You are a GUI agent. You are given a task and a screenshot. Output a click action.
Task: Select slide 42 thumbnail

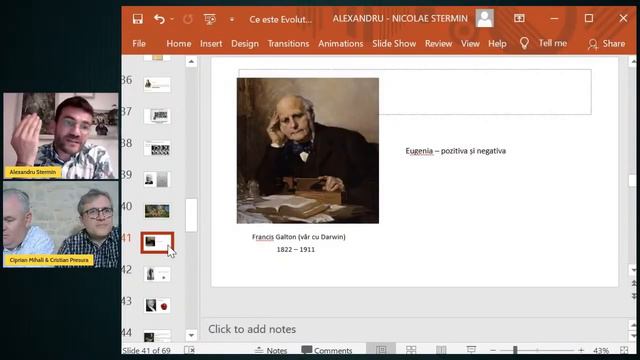tap(157, 274)
